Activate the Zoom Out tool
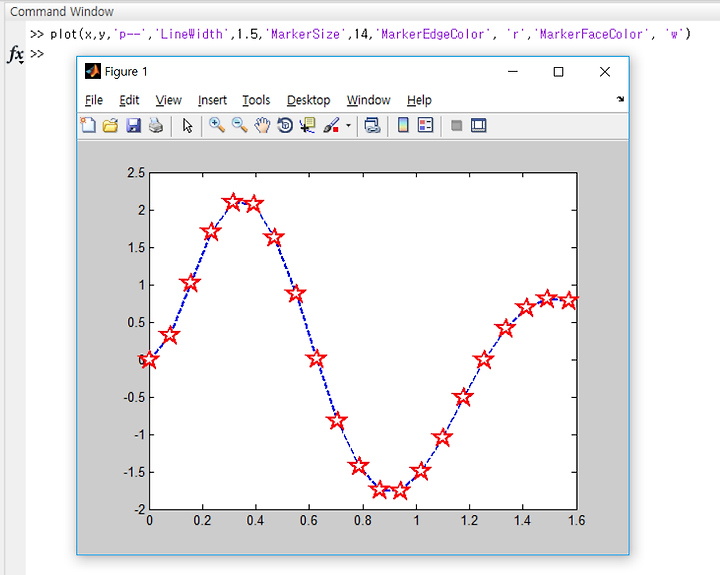 pos(240,125)
